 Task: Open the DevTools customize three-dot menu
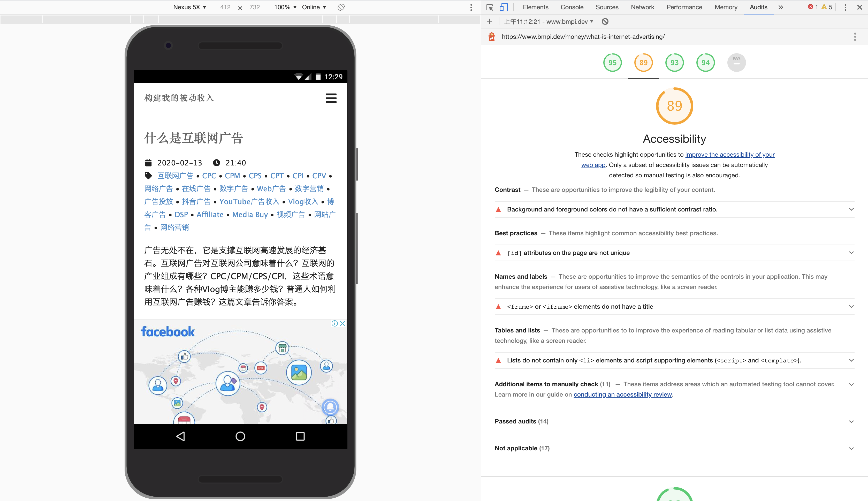845,7
